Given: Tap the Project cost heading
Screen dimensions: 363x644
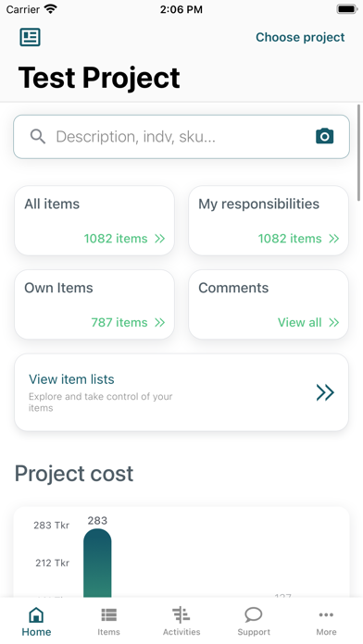Looking at the screenshot, I should pyautogui.click(x=74, y=474).
